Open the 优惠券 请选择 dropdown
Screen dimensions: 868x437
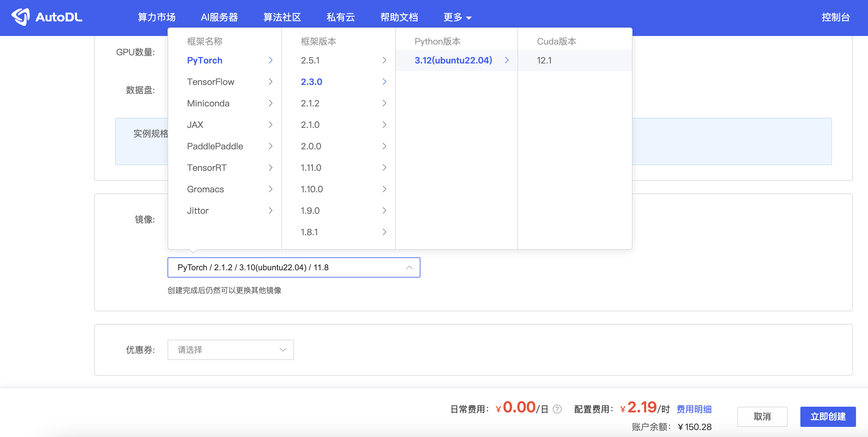[230, 350]
